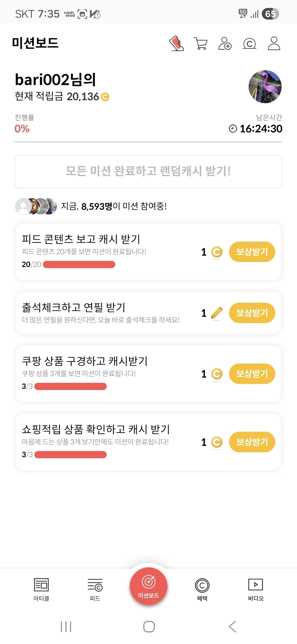The width and height of the screenshot is (297, 644).
Task: Claim reward for 쇼핑적립 상품 확인 mission
Action: [x=252, y=442]
